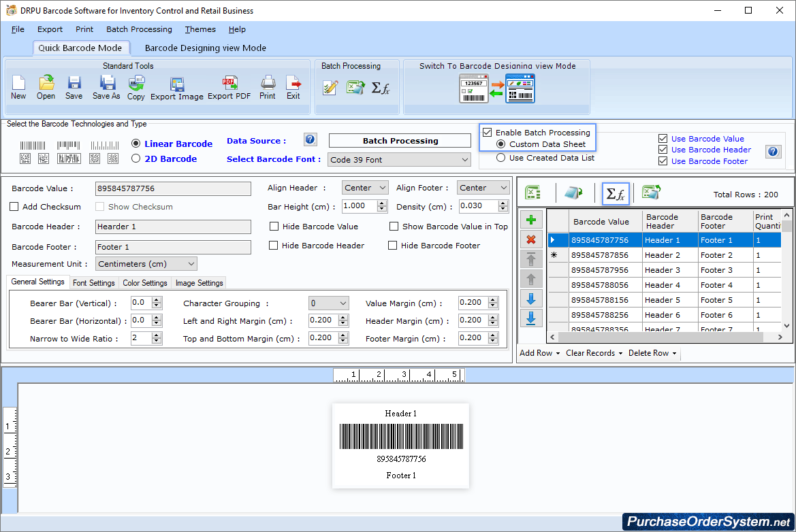Enable the Show Checksum option
This screenshot has height=532, width=796.
[x=101, y=206]
